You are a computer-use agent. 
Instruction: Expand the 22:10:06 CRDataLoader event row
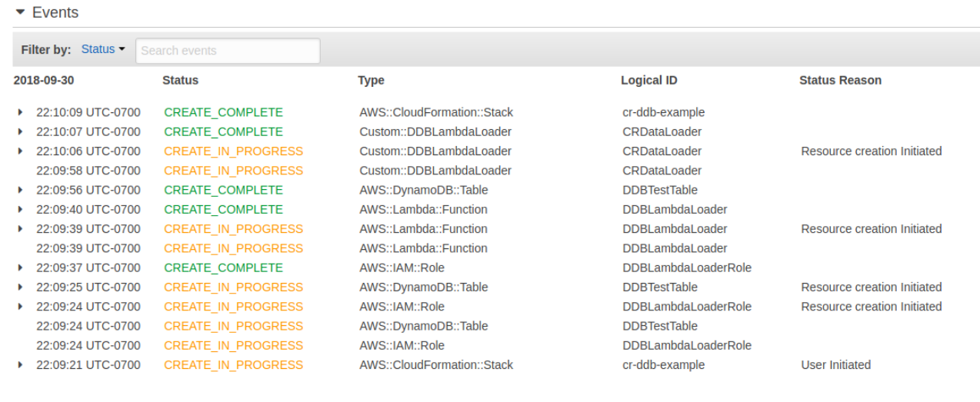pos(20,151)
